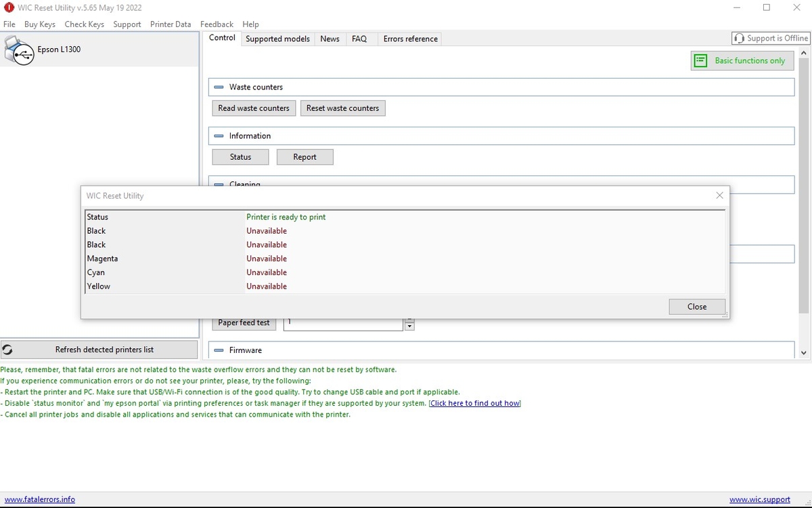Click the Basic functions only button
Viewport: 812px width, 508px height.
(742, 60)
